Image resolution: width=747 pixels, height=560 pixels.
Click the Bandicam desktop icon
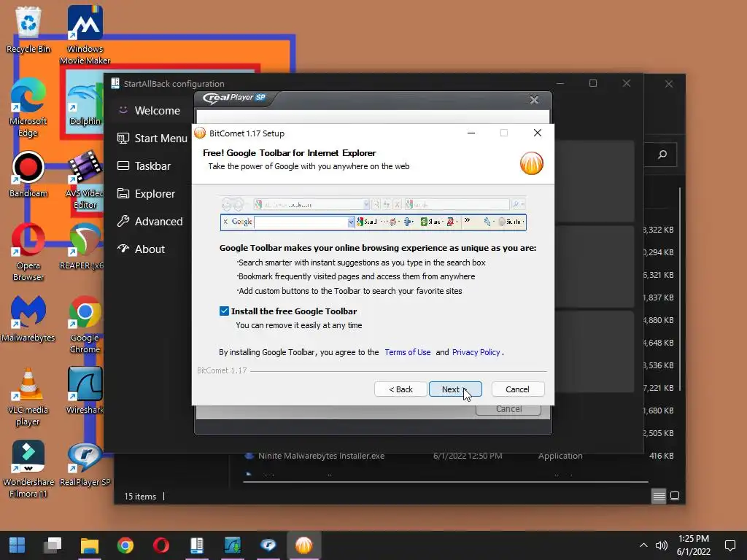point(28,174)
